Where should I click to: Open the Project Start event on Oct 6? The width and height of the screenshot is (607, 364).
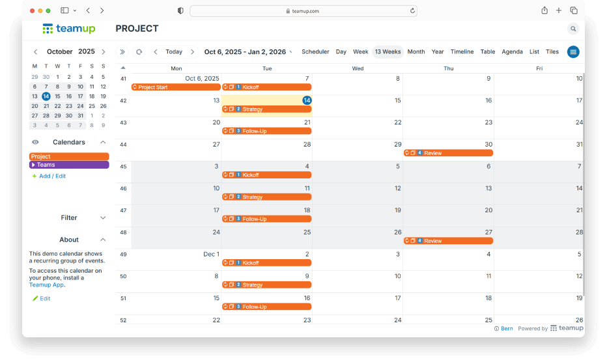pos(176,87)
